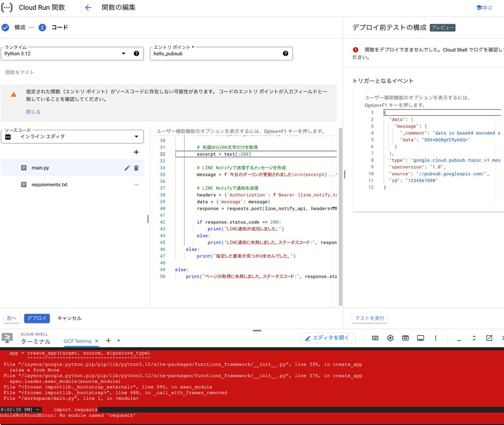
Task: Click the orange warning triangle icon
Action: click(14, 95)
